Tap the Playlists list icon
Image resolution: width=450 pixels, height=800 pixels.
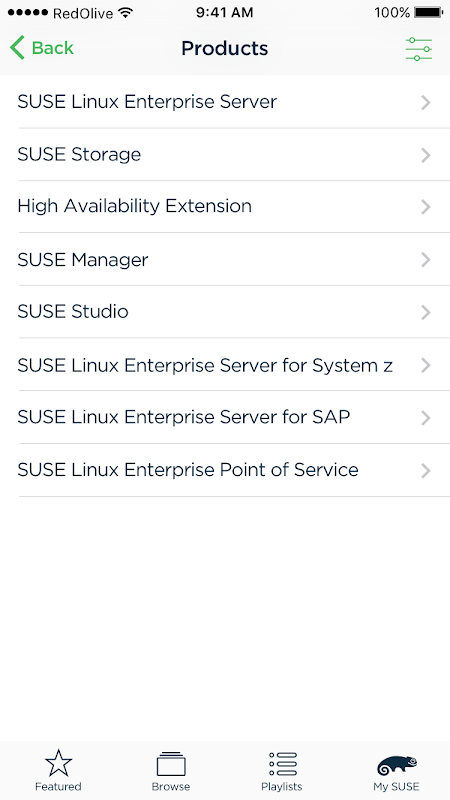tap(282, 764)
